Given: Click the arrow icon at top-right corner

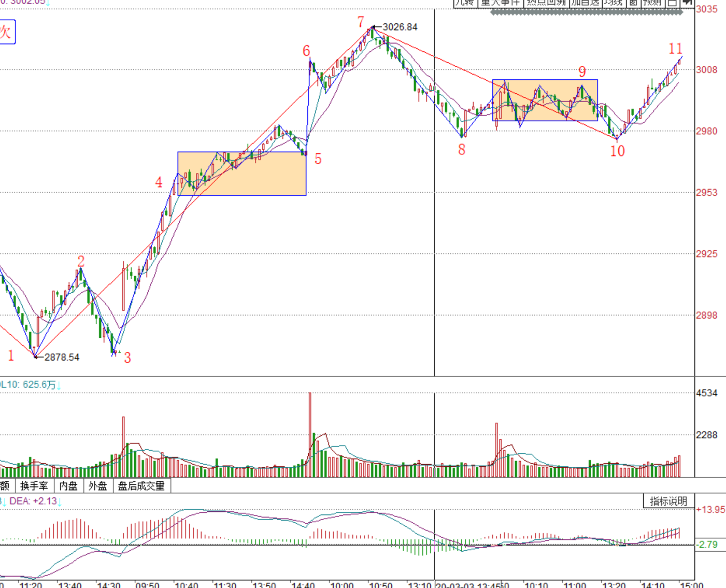Looking at the screenshot, I should (x=687, y=3).
